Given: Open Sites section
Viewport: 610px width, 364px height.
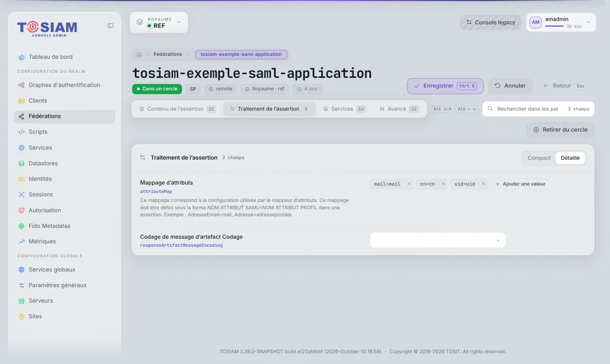Looking at the screenshot, I should 64,317.
